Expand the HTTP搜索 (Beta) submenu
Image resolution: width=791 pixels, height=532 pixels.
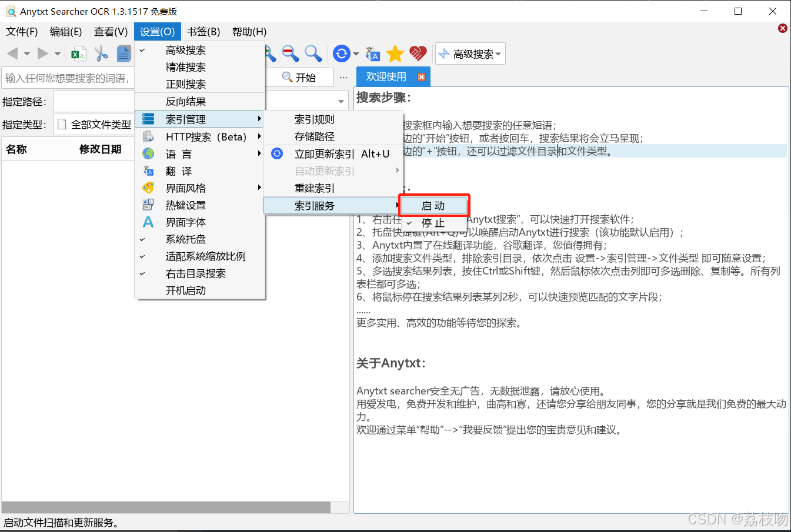tap(200, 136)
